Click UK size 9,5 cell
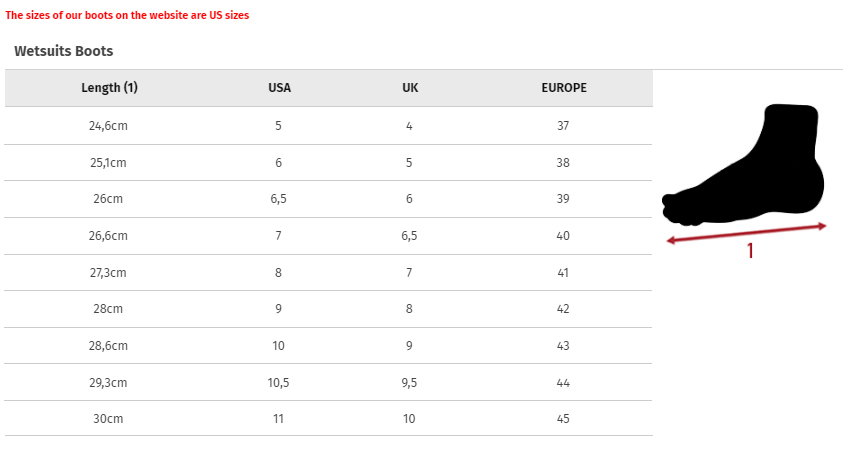 coord(409,383)
